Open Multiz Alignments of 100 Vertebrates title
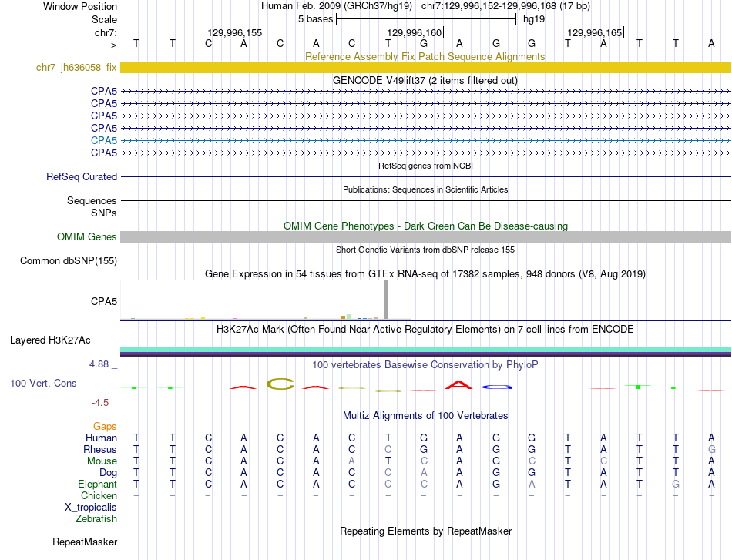Image resolution: width=732 pixels, height=560 pixels. (x=425, y=416)
